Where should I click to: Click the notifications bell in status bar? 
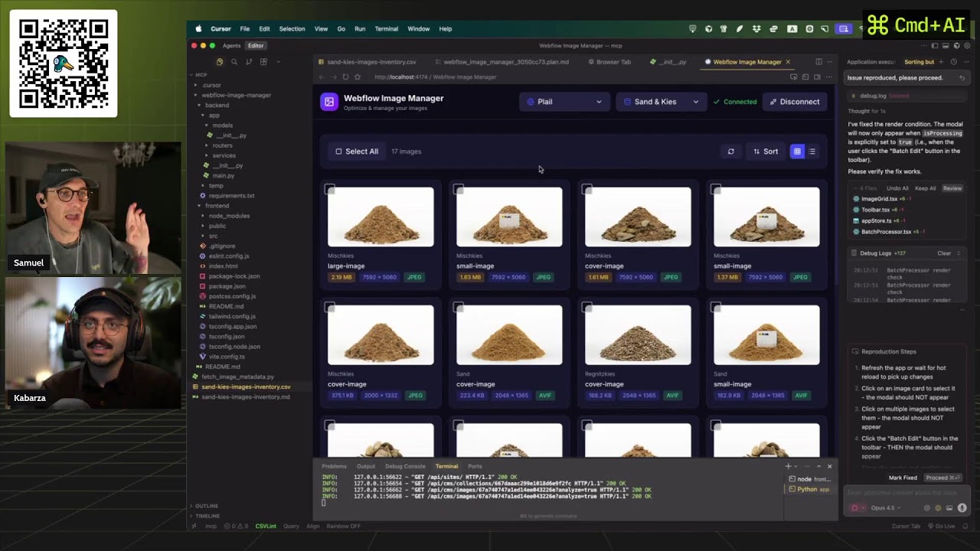tap(965, 526)
